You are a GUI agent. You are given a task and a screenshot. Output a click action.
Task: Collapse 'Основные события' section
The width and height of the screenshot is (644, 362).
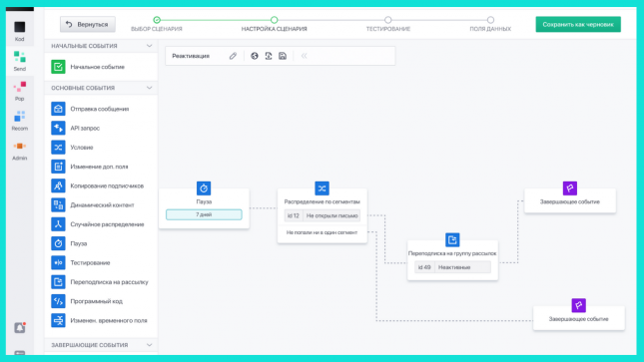[x=149, y=88]
